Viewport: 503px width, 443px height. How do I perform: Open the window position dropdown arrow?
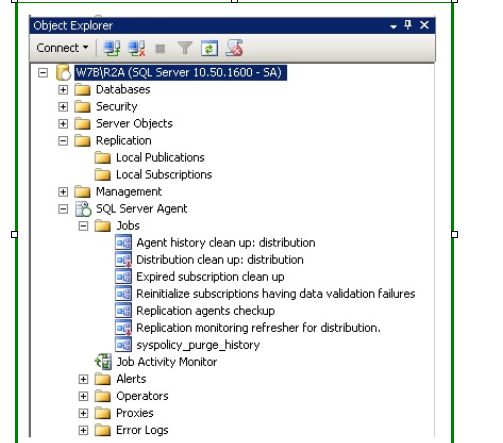coord(393,26)
